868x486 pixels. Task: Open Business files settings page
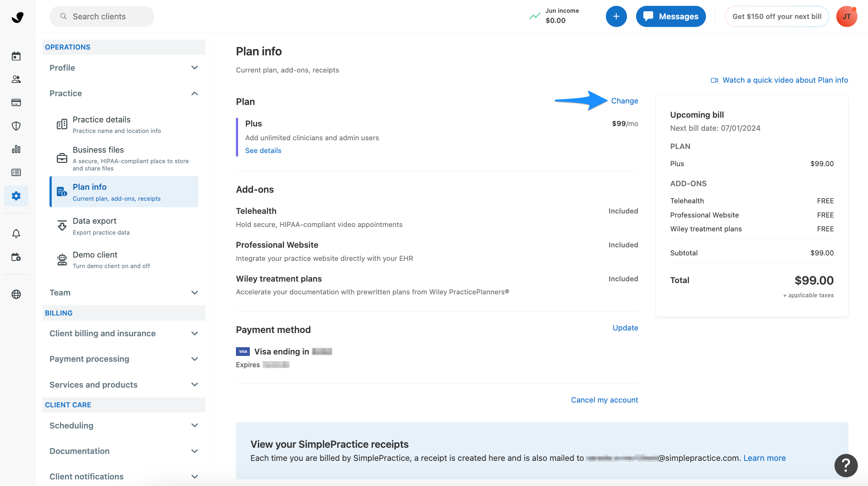tap(124, 158)
